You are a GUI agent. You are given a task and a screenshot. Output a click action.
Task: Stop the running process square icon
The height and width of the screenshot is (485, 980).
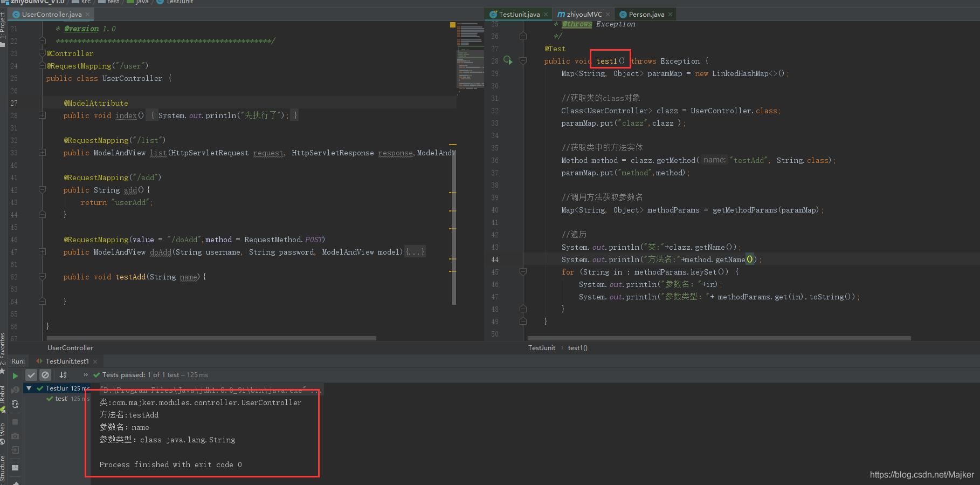tap(15, 422)
